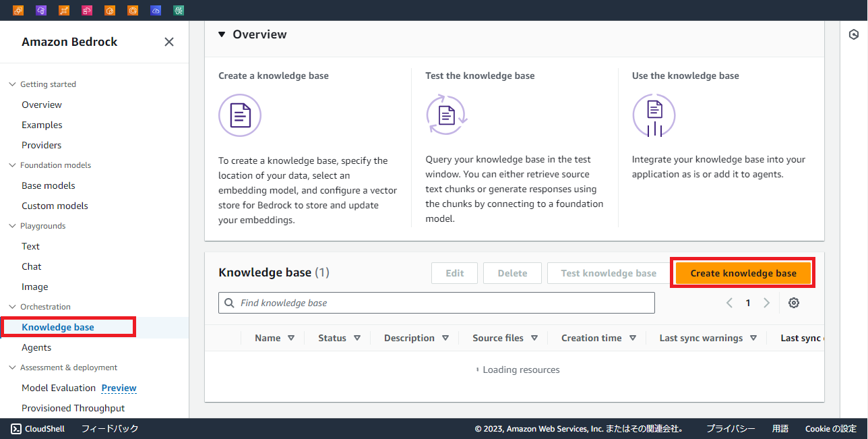Collapse the Overview section triangle
The height and width of the screenshot is (439, 868).
222,34
